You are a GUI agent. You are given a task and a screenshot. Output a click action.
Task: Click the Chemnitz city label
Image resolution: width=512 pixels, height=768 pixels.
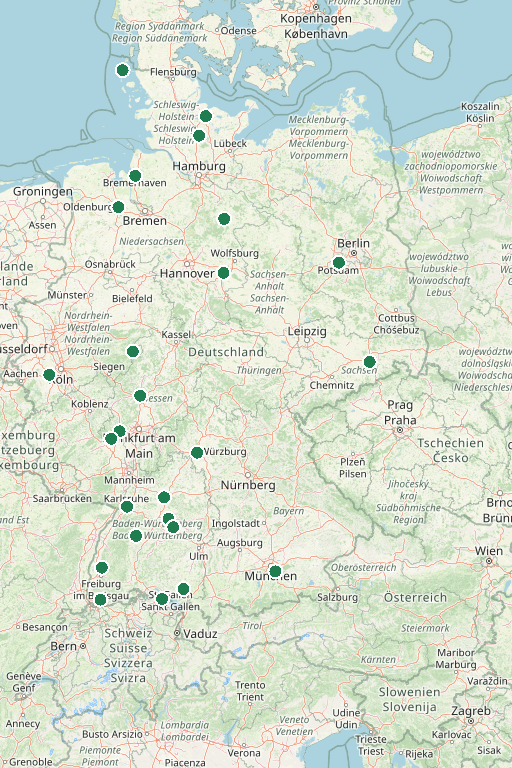pyautogui.click(x=332, y=385)
